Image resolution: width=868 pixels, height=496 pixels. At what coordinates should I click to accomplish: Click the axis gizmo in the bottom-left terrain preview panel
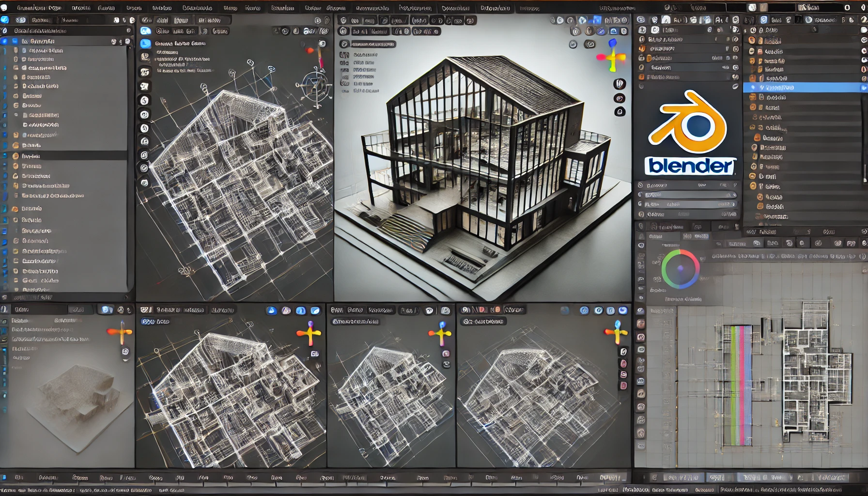click(x=120, y=332)
